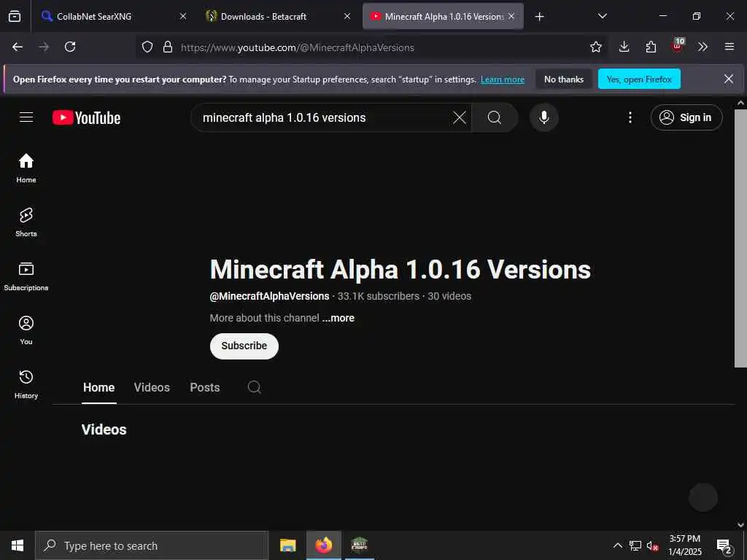The width and height of the screenshot is (747, 560).
Task: Click Yes, open Firefox button
Action: (x=639, y=79)
